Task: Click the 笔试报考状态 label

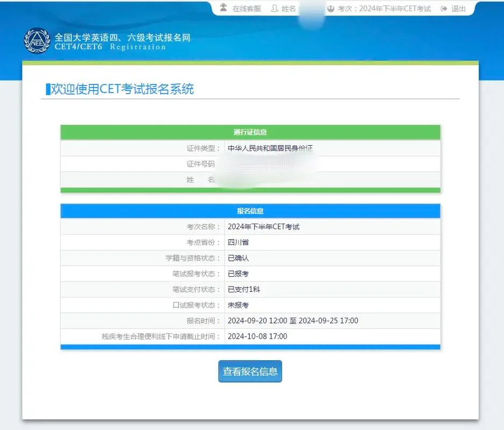Action: pos(196,274)
